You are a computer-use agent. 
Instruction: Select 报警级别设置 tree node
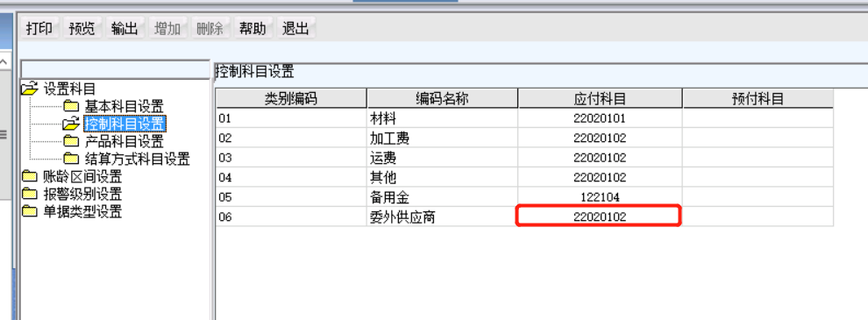[82, 195]
